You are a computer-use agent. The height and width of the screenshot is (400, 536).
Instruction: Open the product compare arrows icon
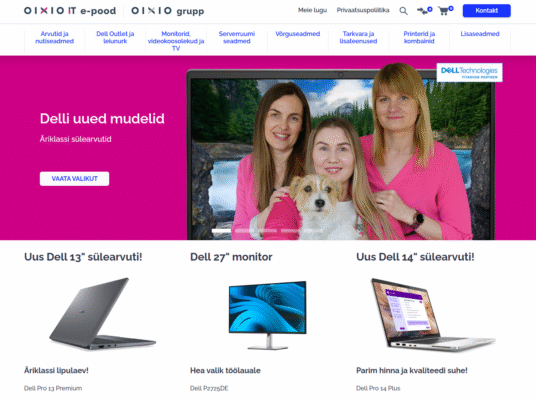tap(423, 11)
